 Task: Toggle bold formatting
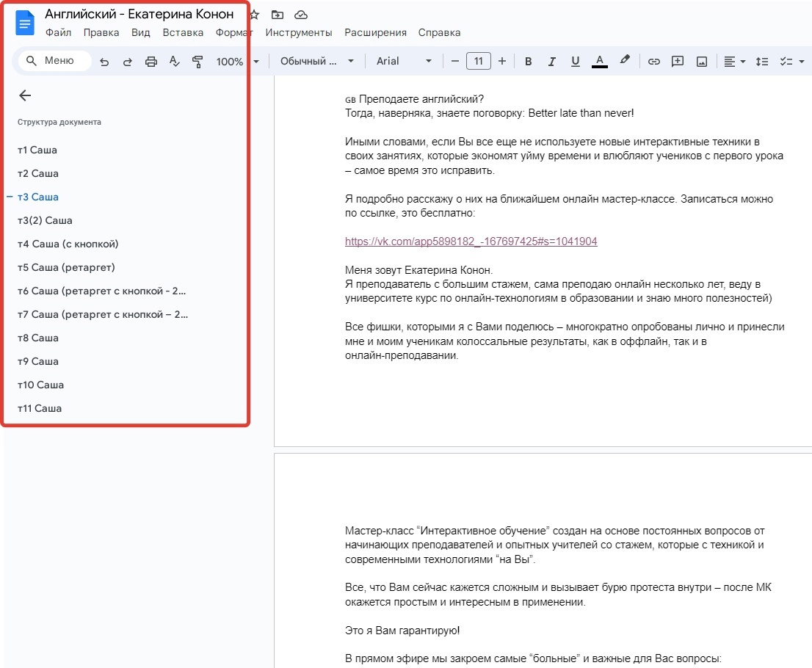click(x=528, y=61)
